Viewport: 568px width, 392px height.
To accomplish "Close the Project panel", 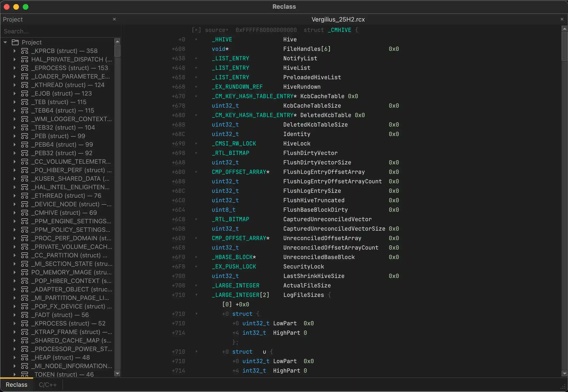I will pos(114,19).
